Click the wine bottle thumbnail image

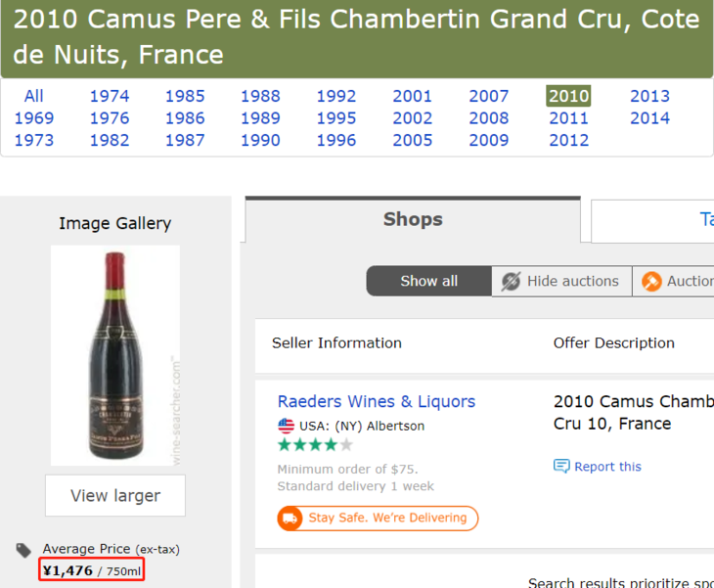[115, 355]
